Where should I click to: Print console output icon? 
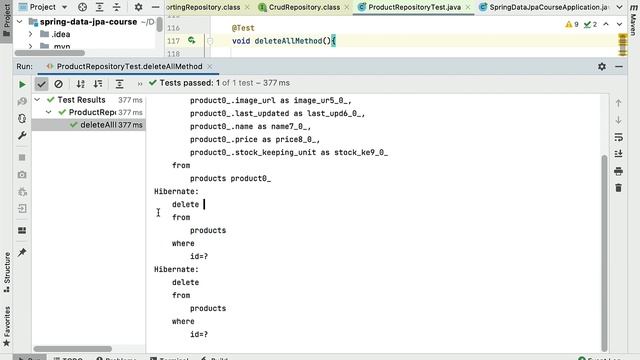(618, 171)
